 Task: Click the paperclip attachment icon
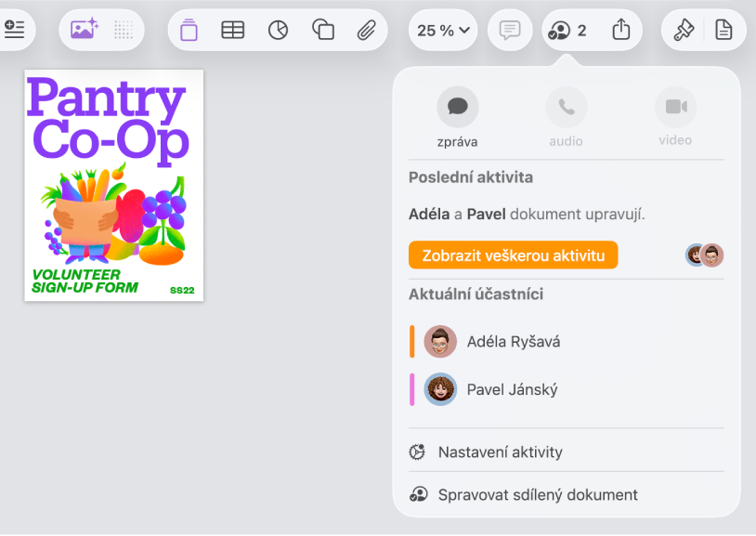pos(367,30)
